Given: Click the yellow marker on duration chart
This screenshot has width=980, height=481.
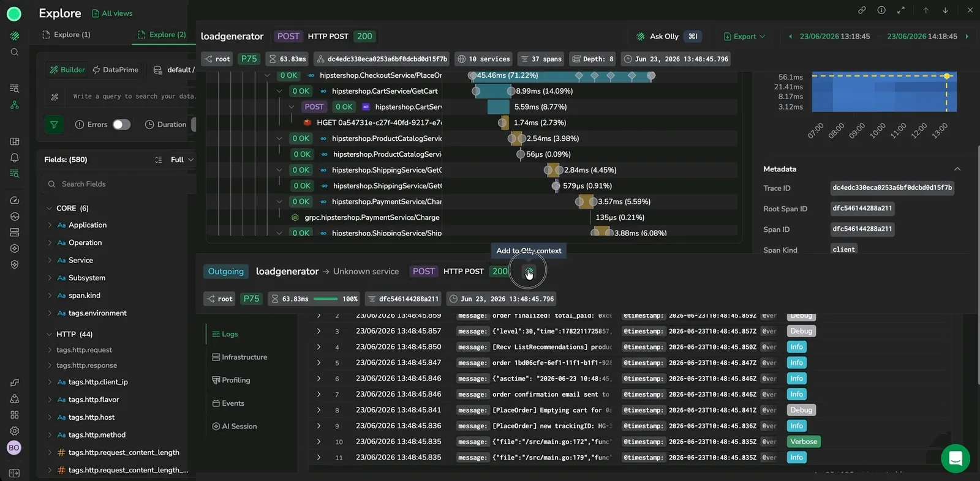Looking at the screenshot, I should point(947,76).
